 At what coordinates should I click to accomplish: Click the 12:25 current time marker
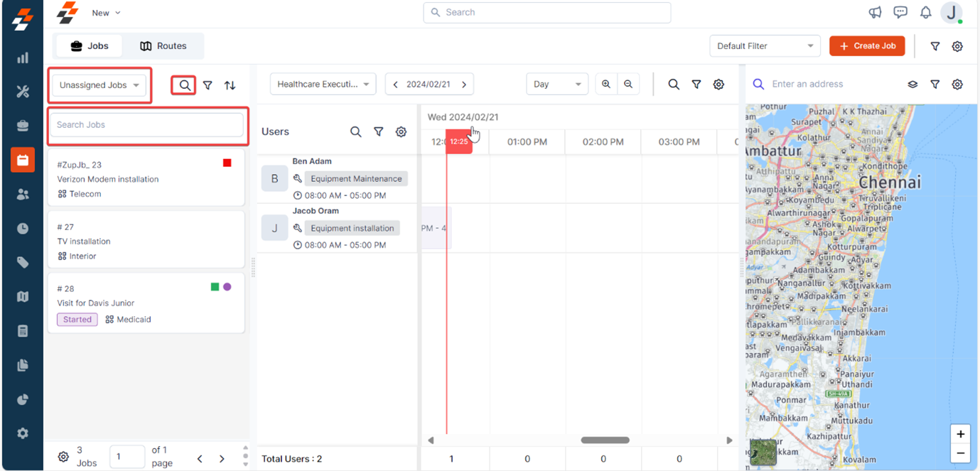coord(458,141)
